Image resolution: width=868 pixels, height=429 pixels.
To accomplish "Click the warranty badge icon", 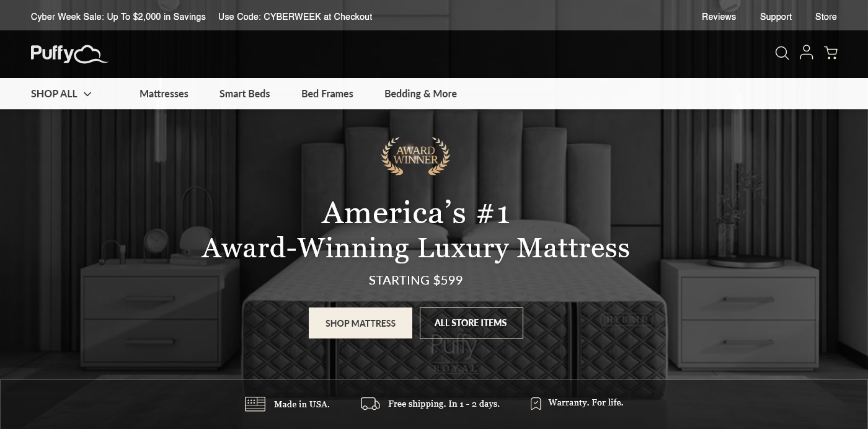I will coord(536,404).
